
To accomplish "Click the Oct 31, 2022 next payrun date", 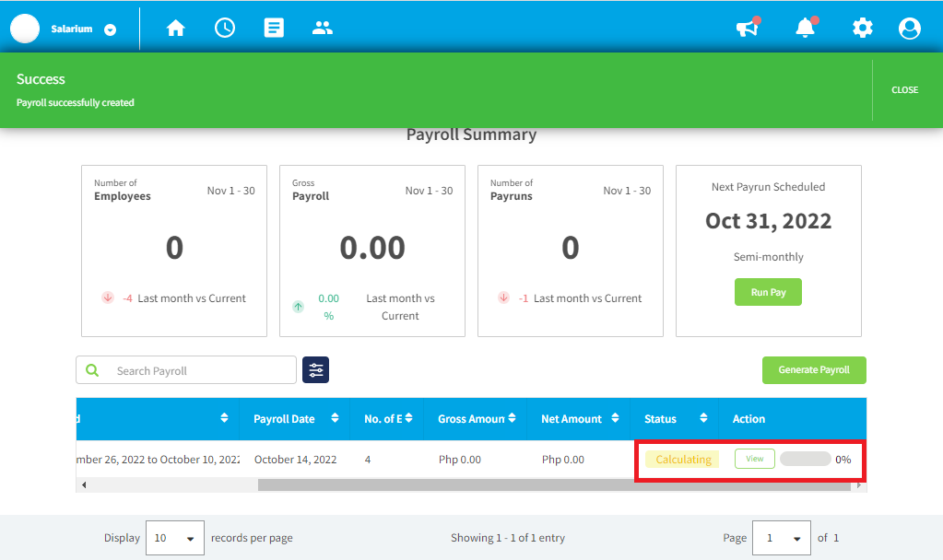I will point(768,221).
